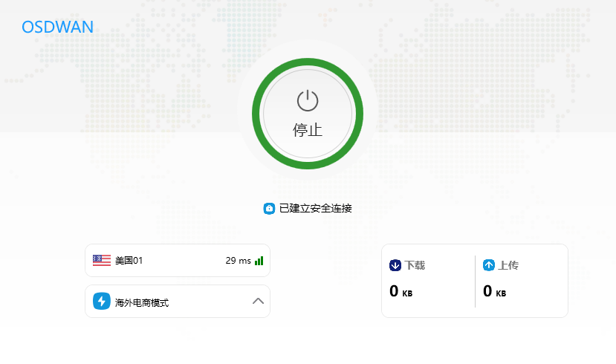Click the upload 0 KB value
This screenshot has height=364, width=616.
(x=495, y=291)
